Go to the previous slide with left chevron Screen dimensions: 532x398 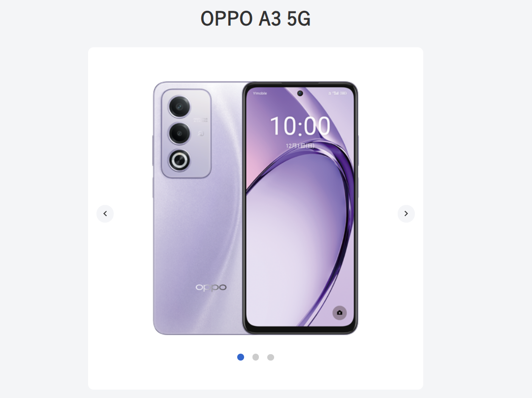105,214
